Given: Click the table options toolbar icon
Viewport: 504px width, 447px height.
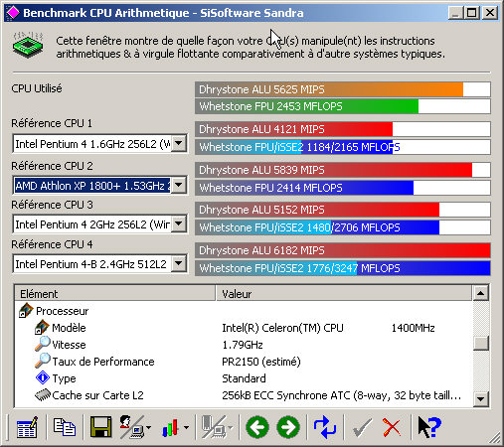Looking at the screenshot, I should point(27,427).
